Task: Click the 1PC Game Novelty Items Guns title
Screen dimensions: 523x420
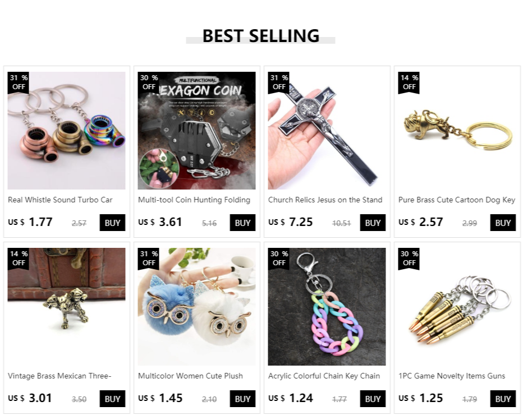Action: (x=452, y=376)
